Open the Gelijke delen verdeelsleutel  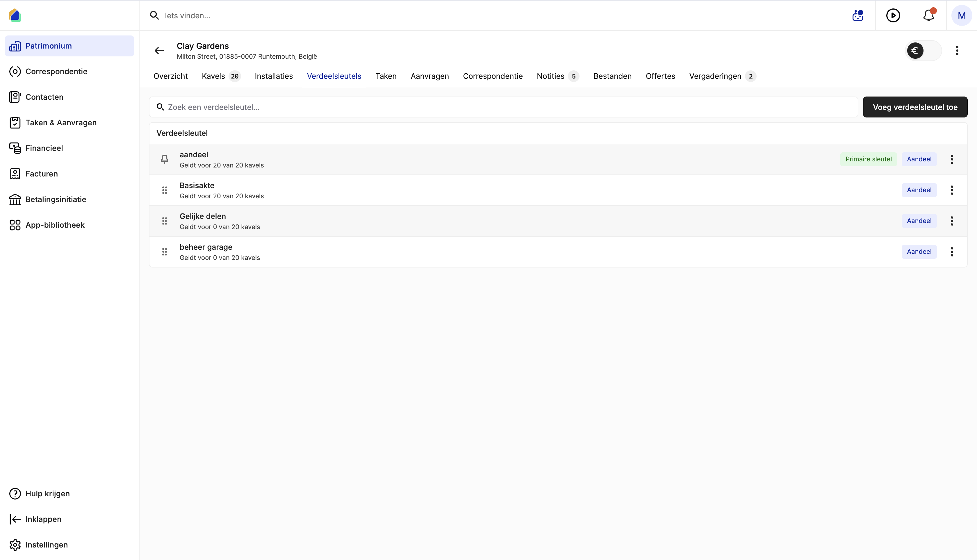558,221
